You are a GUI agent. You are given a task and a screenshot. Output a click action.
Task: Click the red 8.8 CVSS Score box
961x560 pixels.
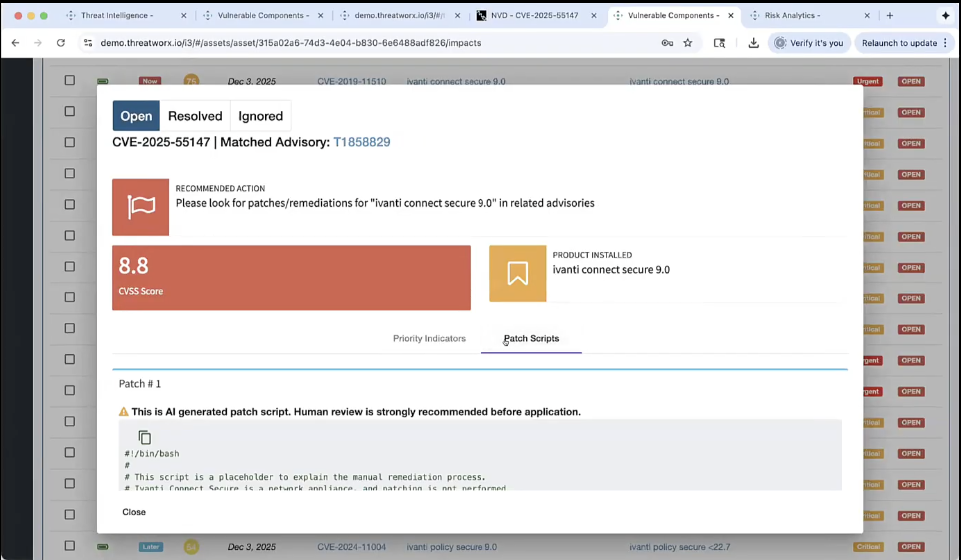(x=291, y=278)
